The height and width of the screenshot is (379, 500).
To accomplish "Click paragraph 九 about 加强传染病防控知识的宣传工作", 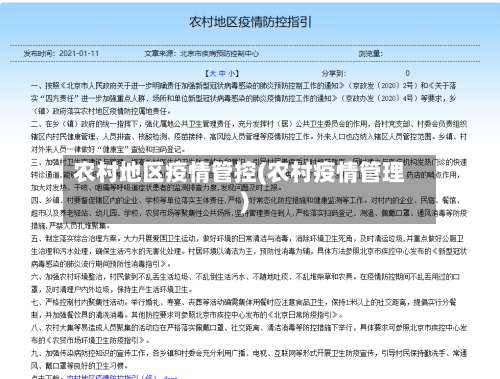I will point(249,359).
